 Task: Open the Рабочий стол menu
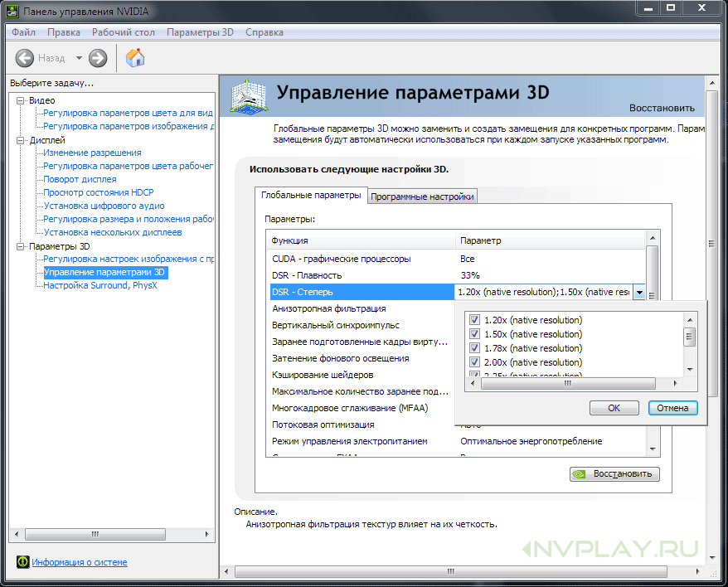(x=123, y=32)
